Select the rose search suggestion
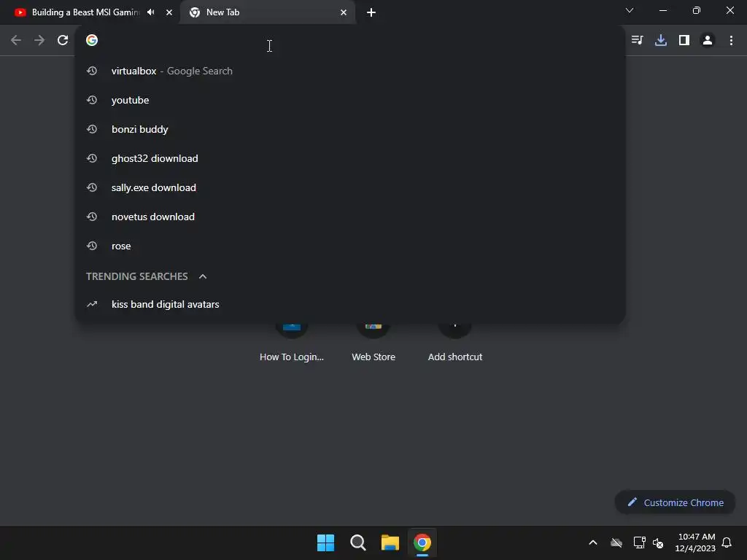Viewport: 747px width, 560px height. coord(350,246)
